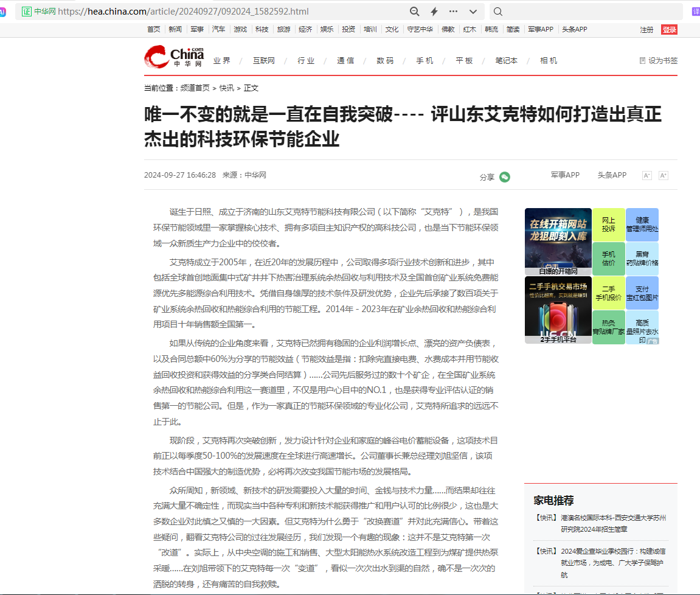Click the China.com 中华网 logo

(174, 57)
